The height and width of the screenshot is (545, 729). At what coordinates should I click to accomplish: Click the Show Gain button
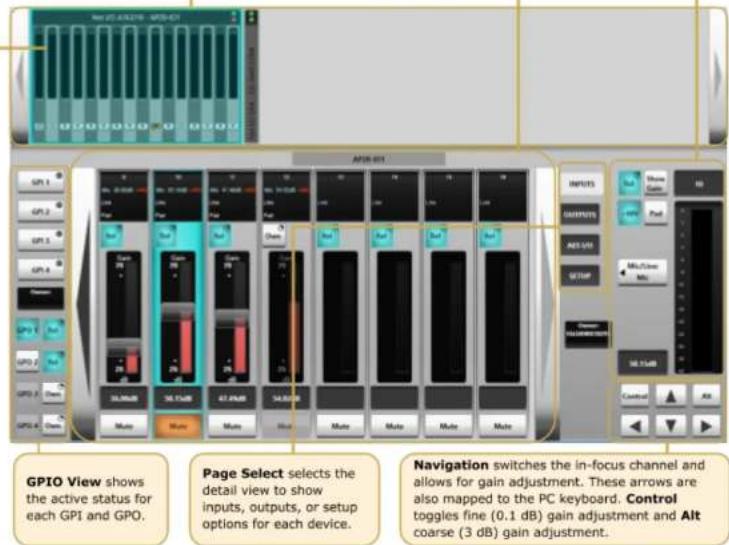tap(656, 183)
